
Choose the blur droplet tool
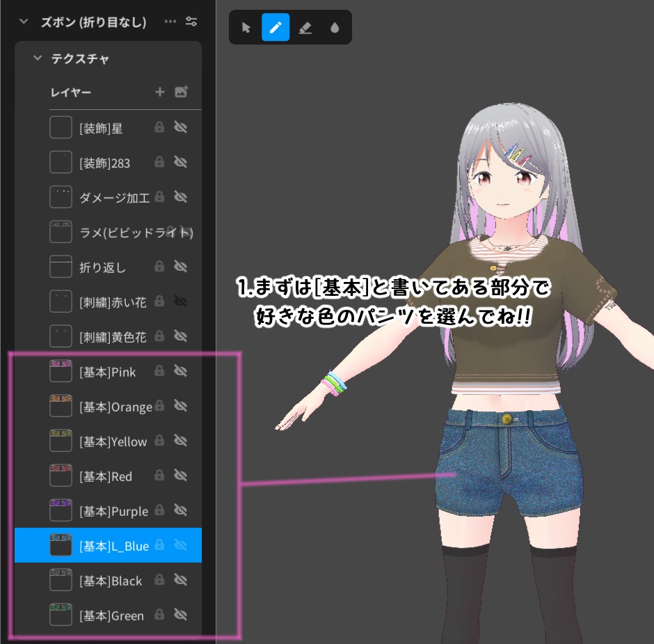tap(334, 27)
